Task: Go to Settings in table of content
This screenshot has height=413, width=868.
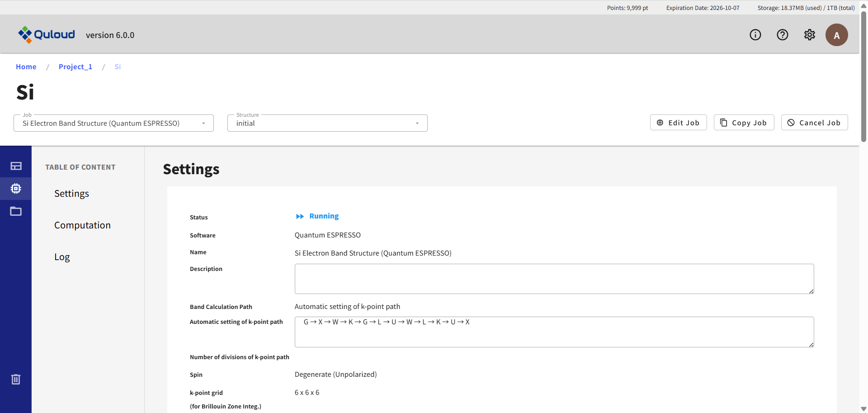Action: (71, 194)
